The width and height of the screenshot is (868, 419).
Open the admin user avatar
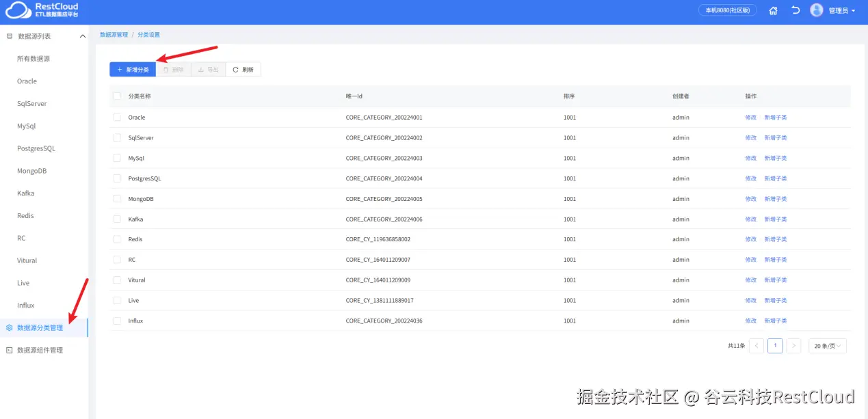(x=816, y=10)
